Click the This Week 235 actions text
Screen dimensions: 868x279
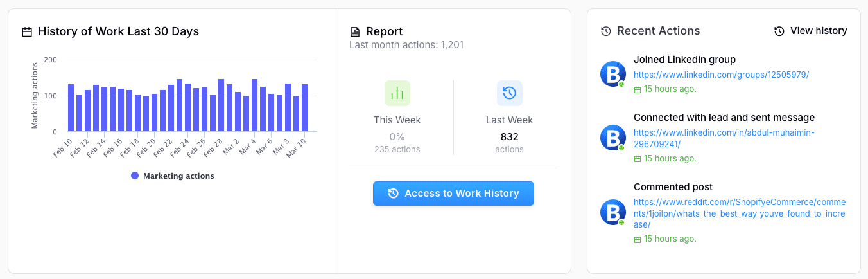coord(397,149)
